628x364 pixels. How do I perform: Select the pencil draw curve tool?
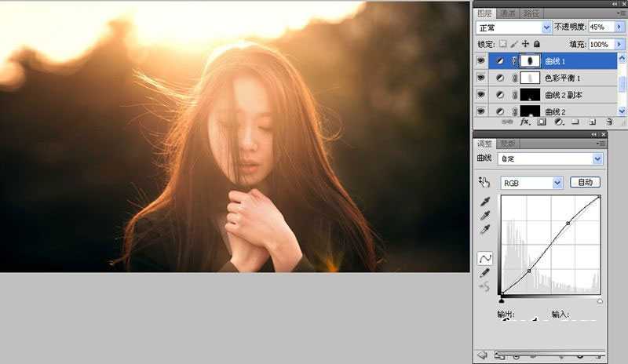pos(484,271)
